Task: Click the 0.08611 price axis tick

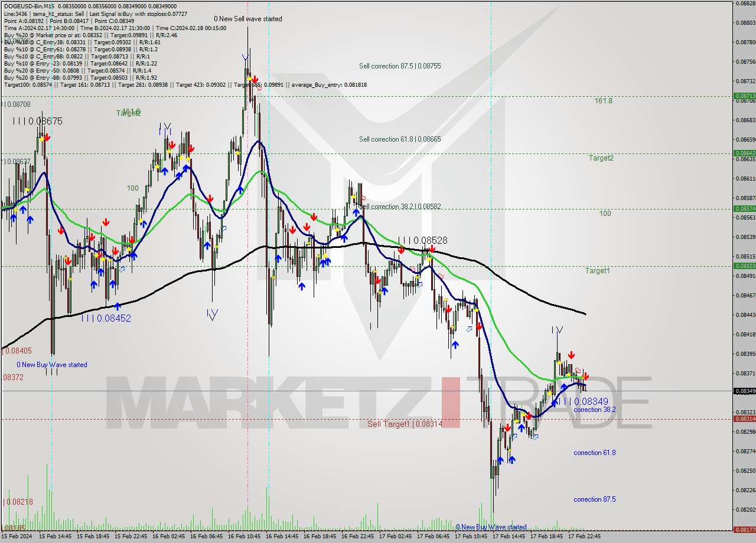Action: 745,178
